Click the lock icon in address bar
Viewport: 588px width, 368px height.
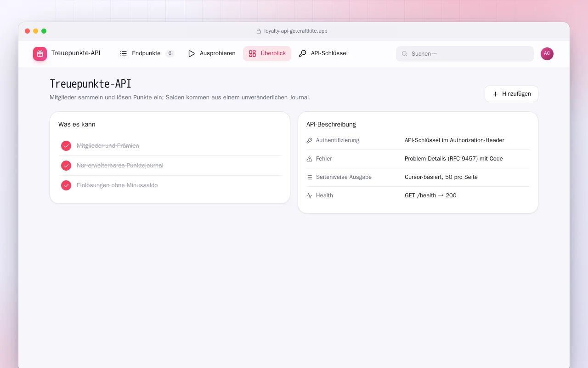coord(259,31)
